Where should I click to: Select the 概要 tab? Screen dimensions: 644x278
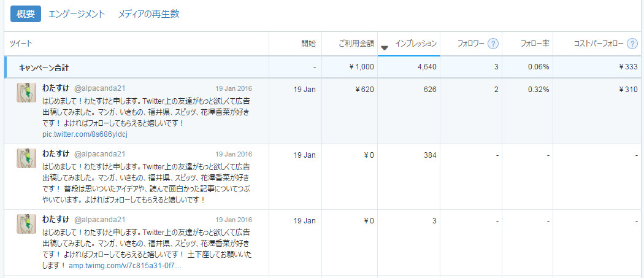pyautogui.click(x=26, y=14)
